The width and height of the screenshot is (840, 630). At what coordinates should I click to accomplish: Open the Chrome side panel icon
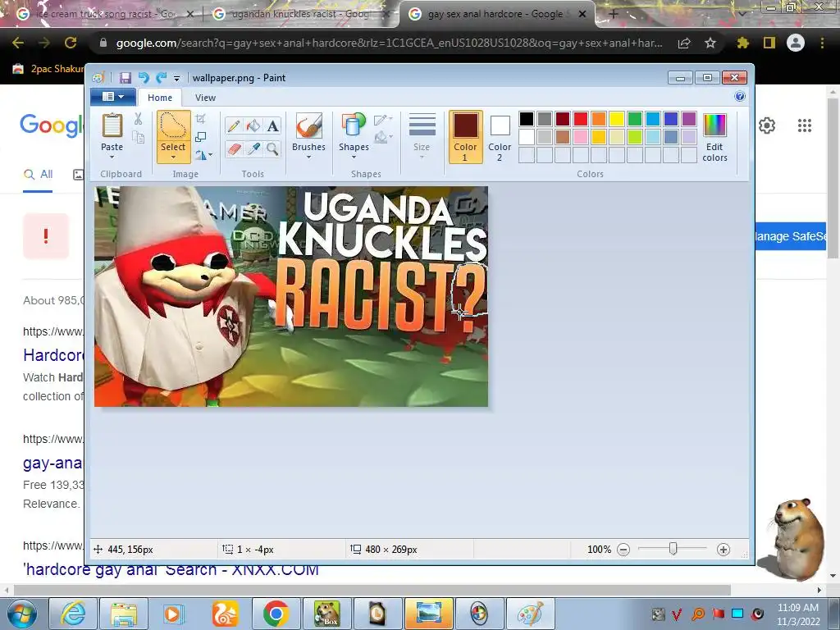pos(769,43)
